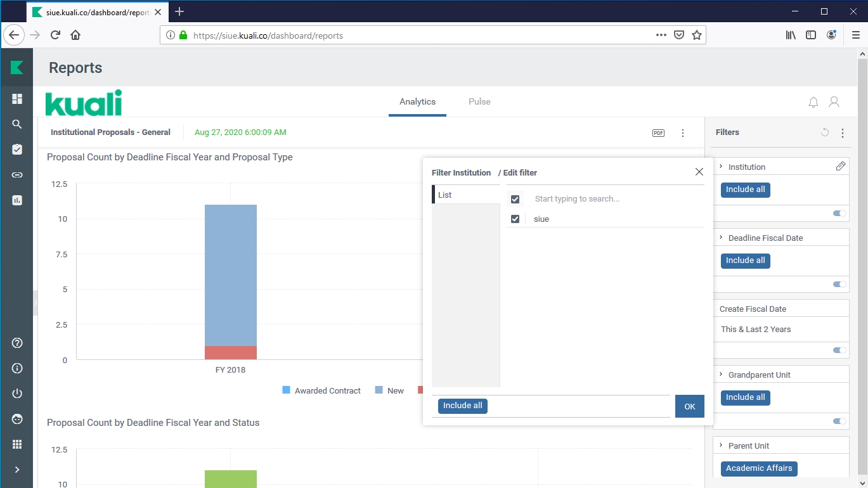Switch to the Pulse tab
The height and width of the screenshot is (488, 868).
click(479, 102)
